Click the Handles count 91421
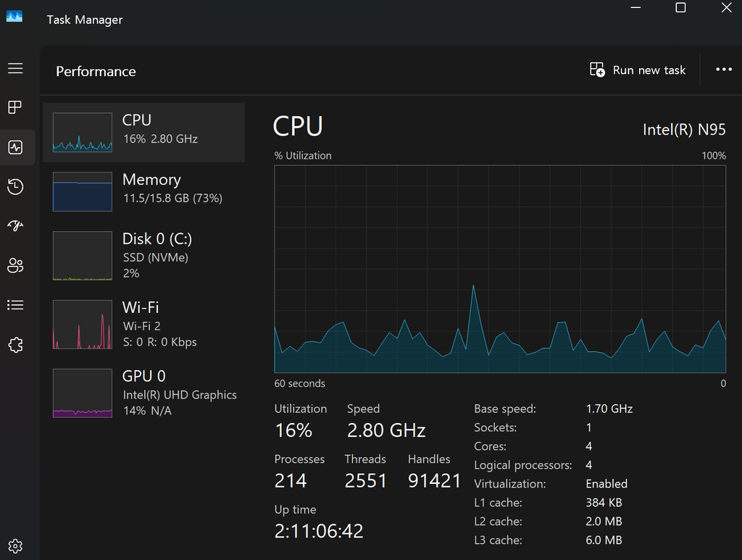This screenshot has width=742, height=560. tap(435, 481)
